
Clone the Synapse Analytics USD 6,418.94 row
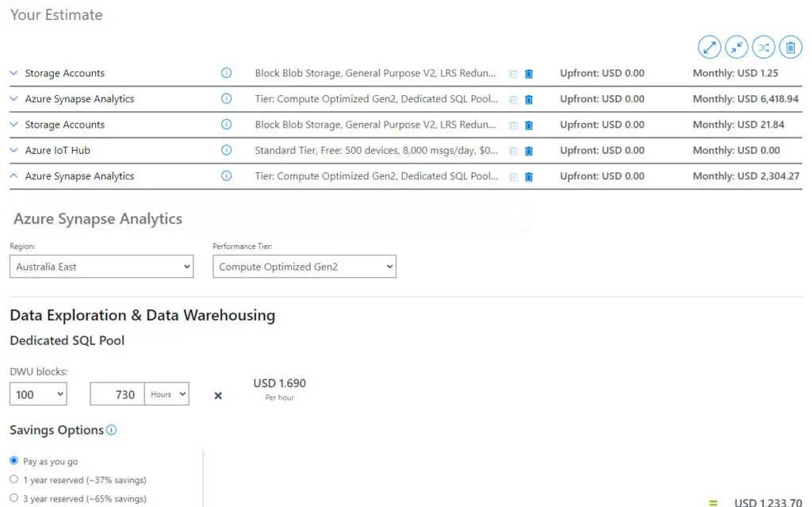tap(513, 99)
